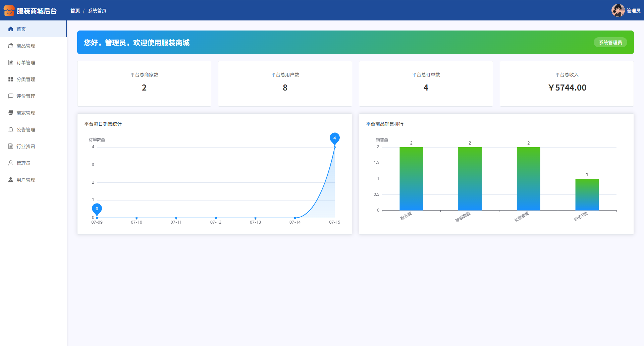644x346 pixels.
Task: Click the 平台总用户数 statistics card
Action: (x=285, y=83)
